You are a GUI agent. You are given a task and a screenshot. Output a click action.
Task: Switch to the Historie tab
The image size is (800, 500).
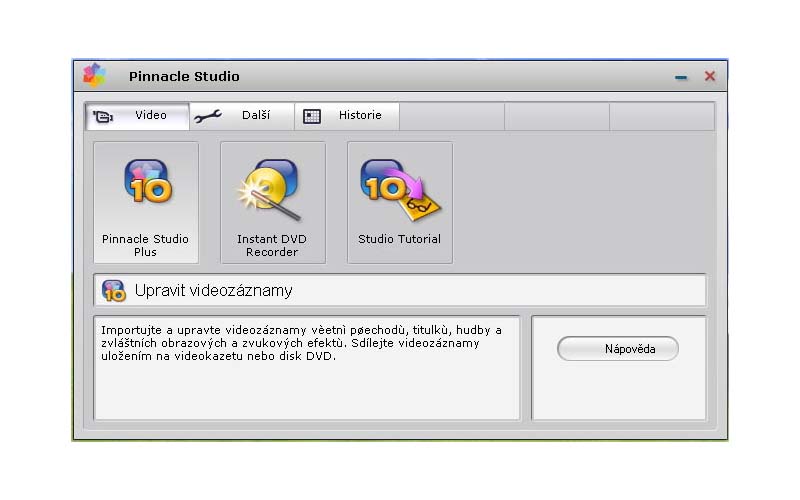pyautogui.click(x=360, y=116)
